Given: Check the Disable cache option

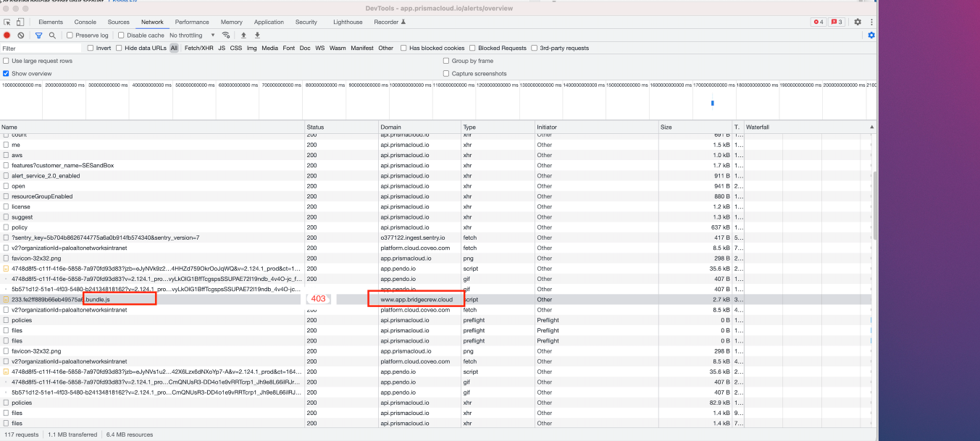Looking at the screenshot, I should click(121, 35).
